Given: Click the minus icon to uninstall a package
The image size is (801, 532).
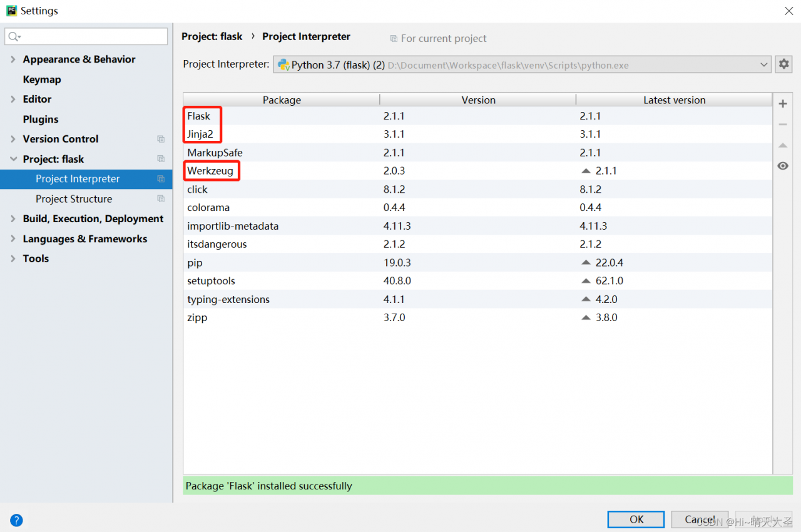Looking at the screenshot, I should (783, 125).
